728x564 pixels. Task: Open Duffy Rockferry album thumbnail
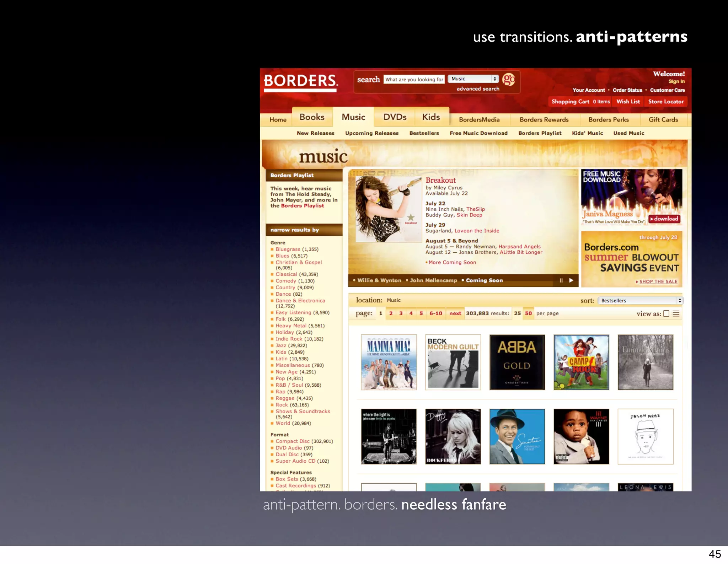(453, 436)
